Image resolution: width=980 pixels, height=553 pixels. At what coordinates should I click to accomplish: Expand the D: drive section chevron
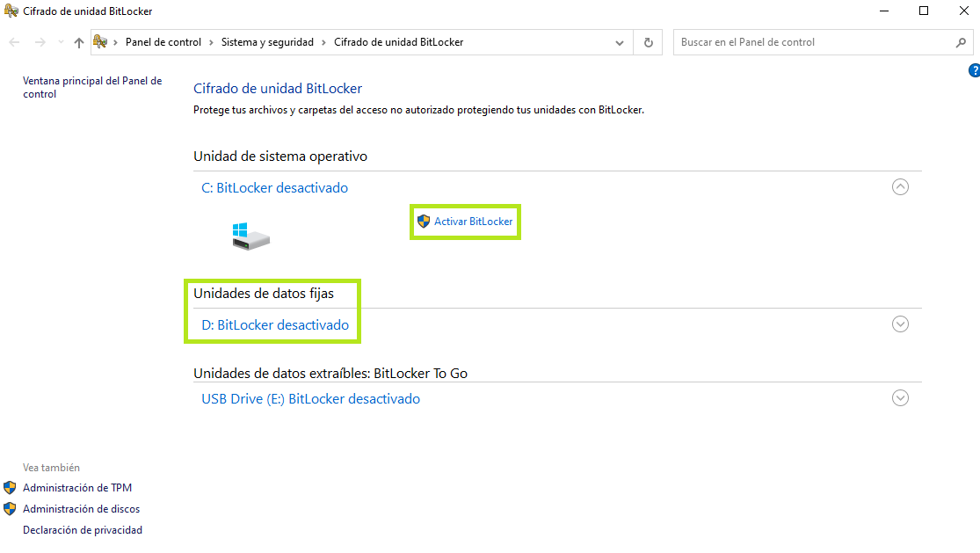pos(900,324)
